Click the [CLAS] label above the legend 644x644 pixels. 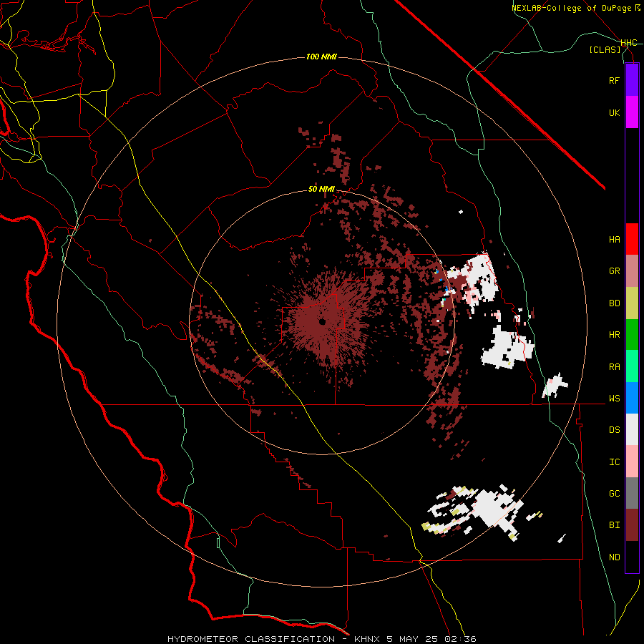[x=605, y=49]
